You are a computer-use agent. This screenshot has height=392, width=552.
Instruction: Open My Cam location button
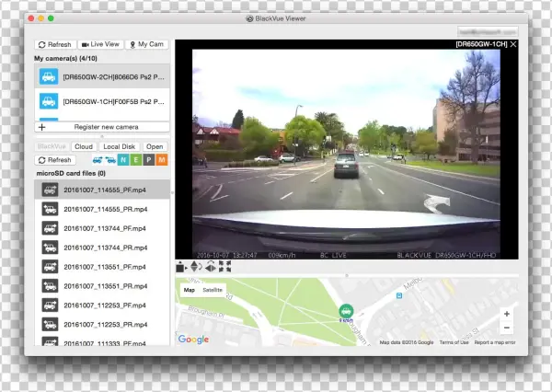coord(147,44)
